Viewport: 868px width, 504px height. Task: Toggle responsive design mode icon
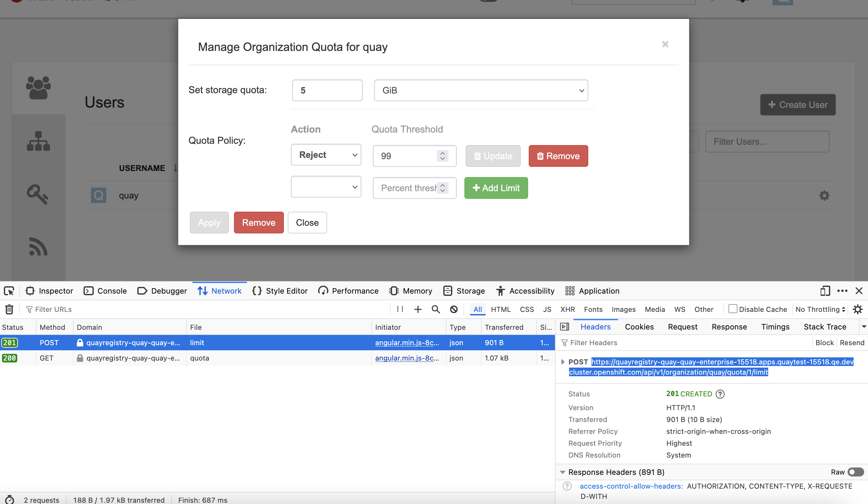pyautogui.click(x=825, y=291)
